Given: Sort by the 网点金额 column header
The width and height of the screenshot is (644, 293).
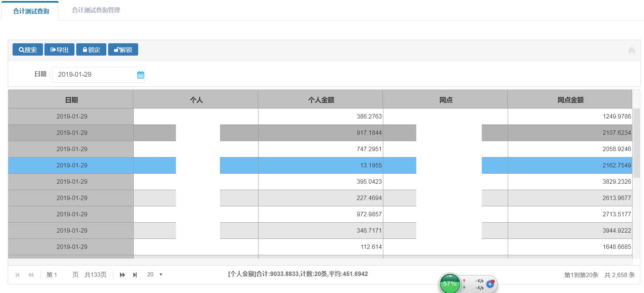Looking at the screenshot, I should [x=570, y=100].
